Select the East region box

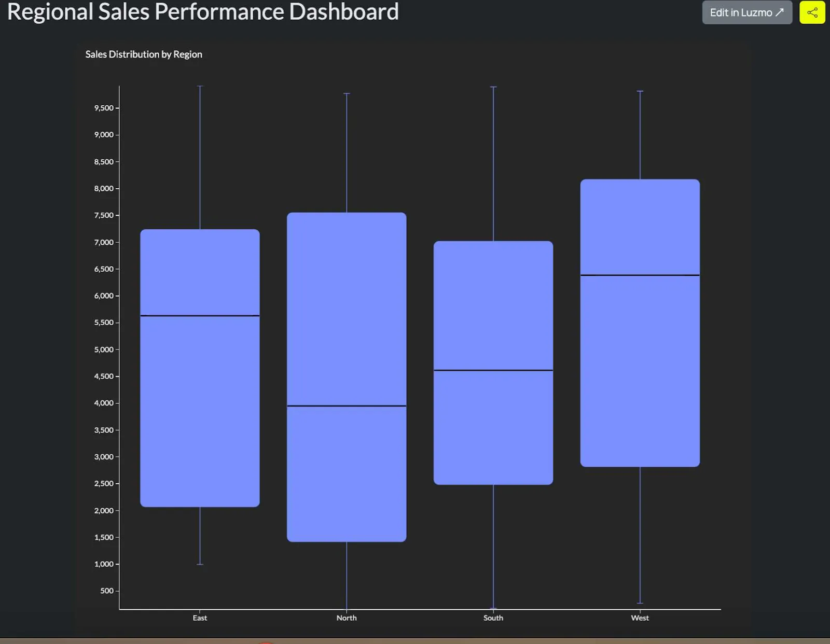pos(200,368)
